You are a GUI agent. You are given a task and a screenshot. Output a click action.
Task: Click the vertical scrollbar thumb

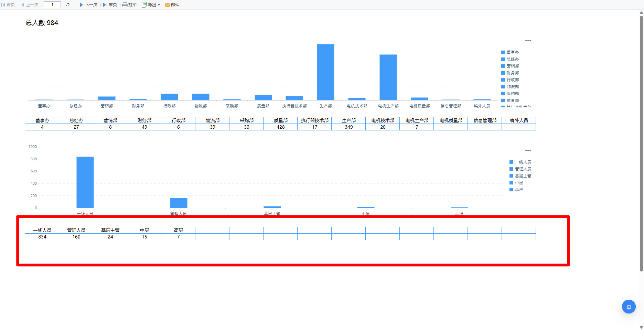coord(641,143)
